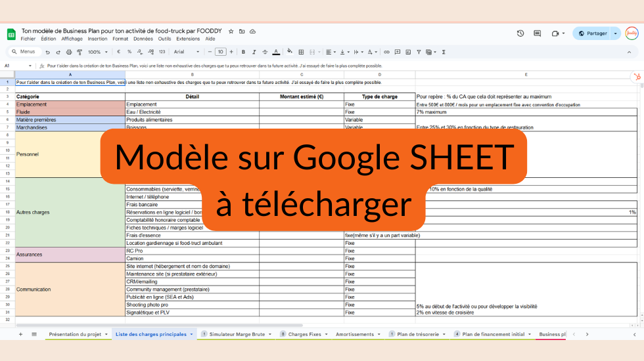
Task: Toggle strikethrough formatting
Action: (264, 52)
